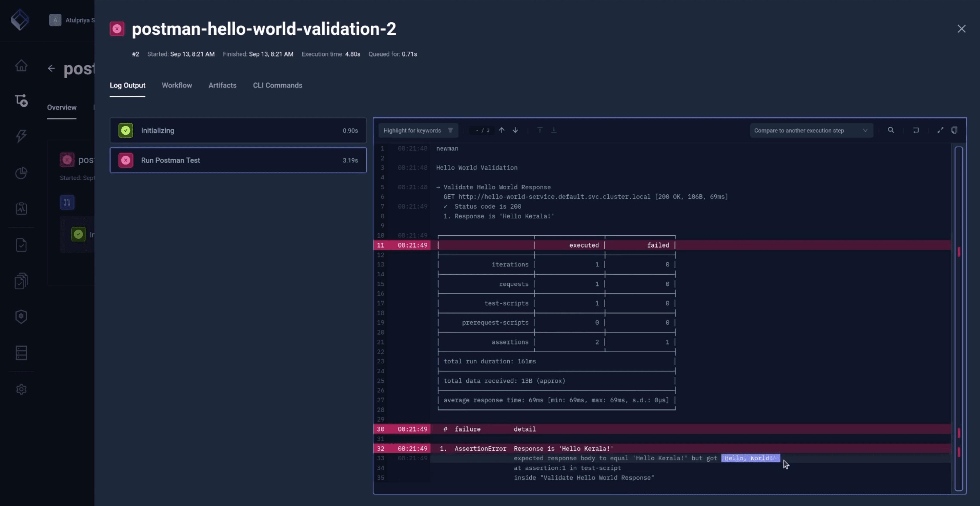The height and width of the screenshot is (506, 980).
Task: Open the single checked document sidebar icon
Action: (21, 245)
